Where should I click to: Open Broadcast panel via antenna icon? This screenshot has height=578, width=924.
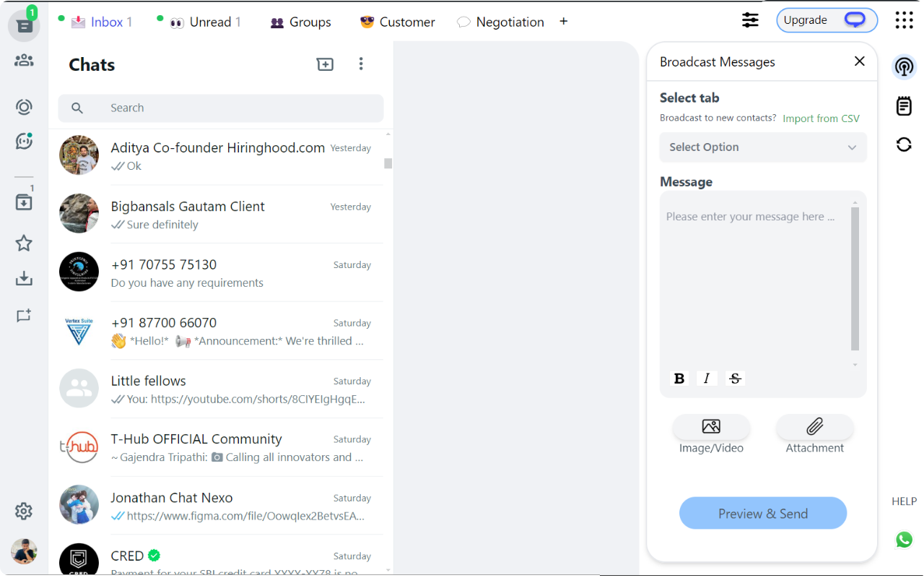[904, 66]
